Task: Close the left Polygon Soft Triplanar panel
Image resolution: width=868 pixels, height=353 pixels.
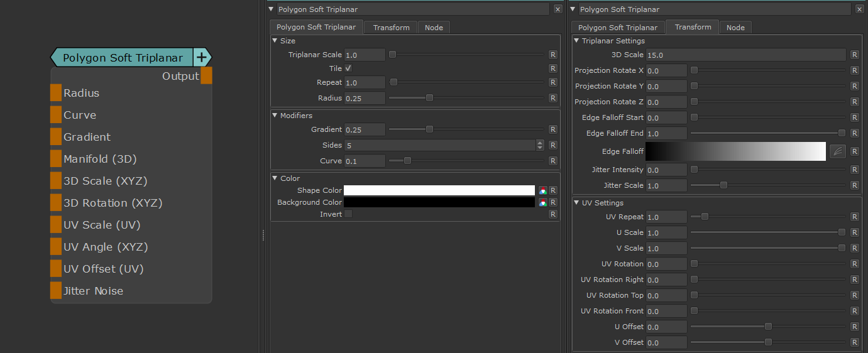Action: 558,9
